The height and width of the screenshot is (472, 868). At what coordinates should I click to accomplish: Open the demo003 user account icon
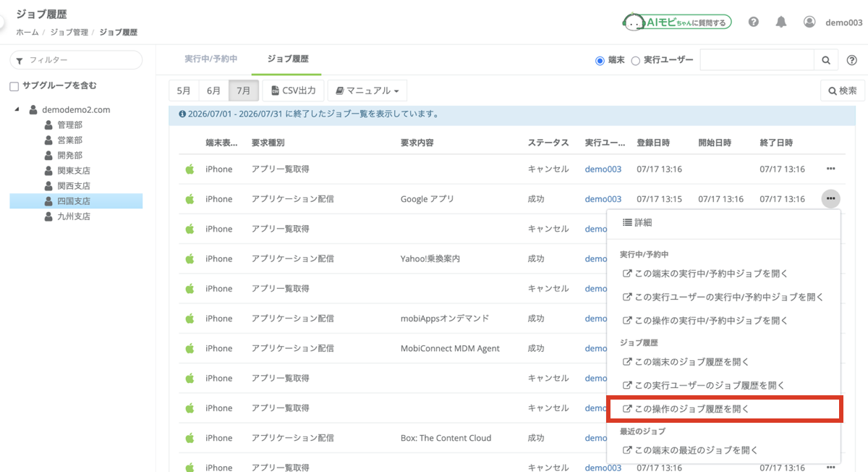[809, 22]
